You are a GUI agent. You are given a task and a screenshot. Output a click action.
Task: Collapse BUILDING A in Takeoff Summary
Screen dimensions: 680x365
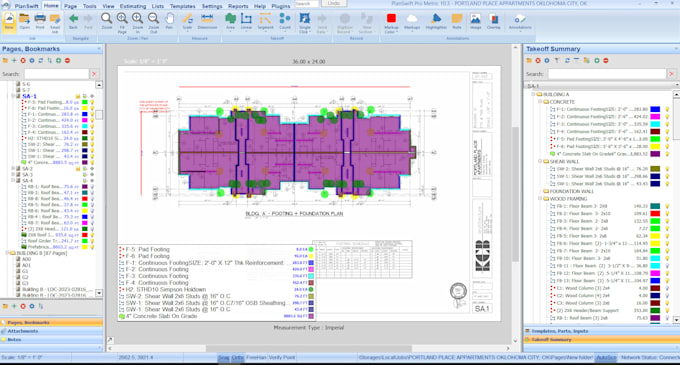click(x=533, y=94)
